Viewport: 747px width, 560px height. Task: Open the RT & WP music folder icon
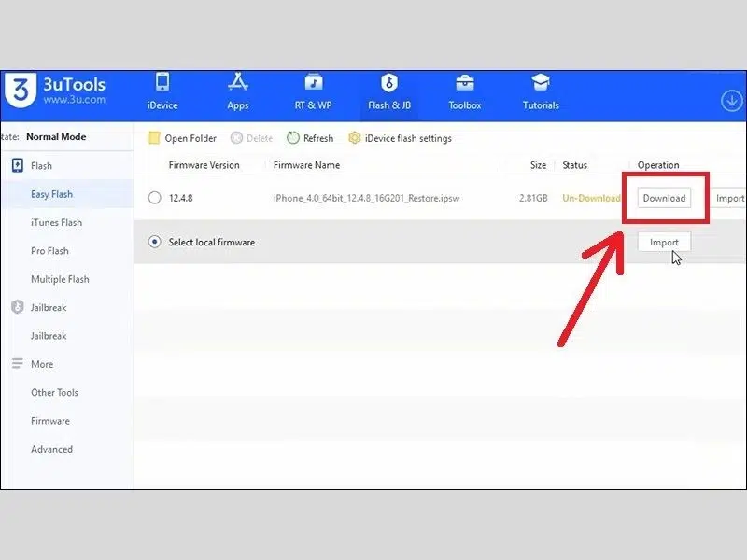[313, 82]
